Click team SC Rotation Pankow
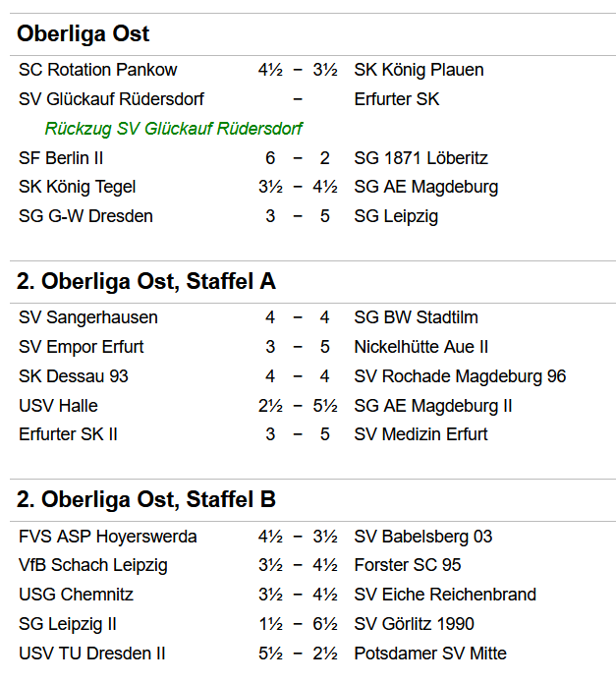This screenshot has width=616, height=683. [98, 70]
